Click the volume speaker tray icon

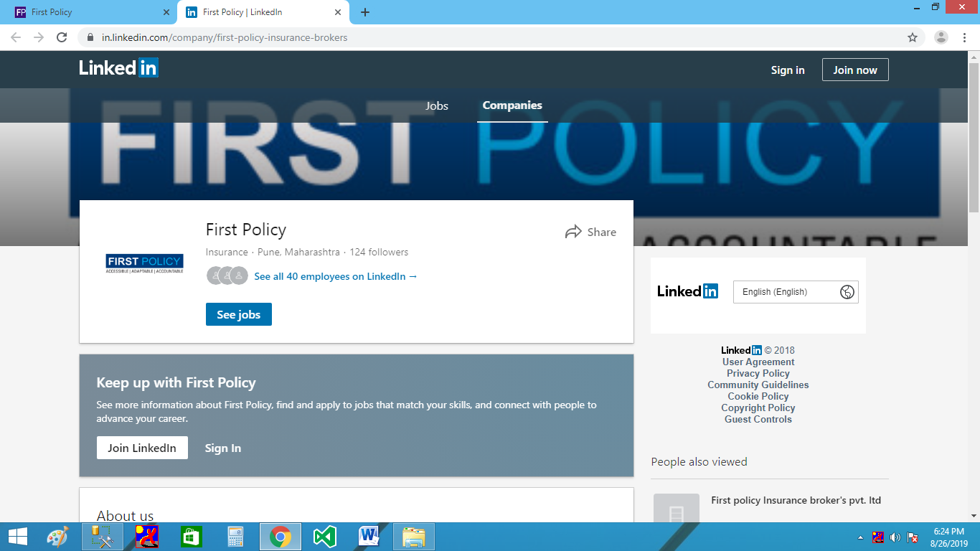[x=895, y=537]
